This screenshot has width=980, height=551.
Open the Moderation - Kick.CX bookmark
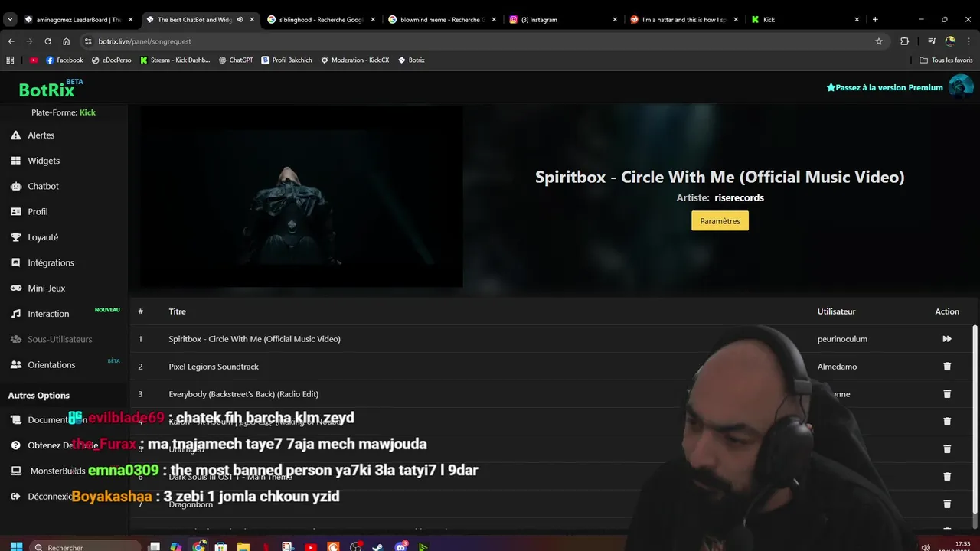[x=355, y=60]
